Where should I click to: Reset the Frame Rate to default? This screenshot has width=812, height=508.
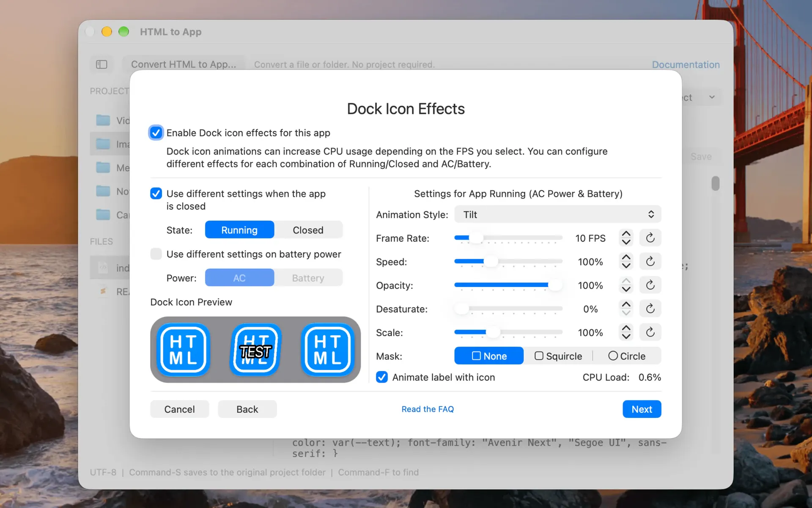pos(650,238)
